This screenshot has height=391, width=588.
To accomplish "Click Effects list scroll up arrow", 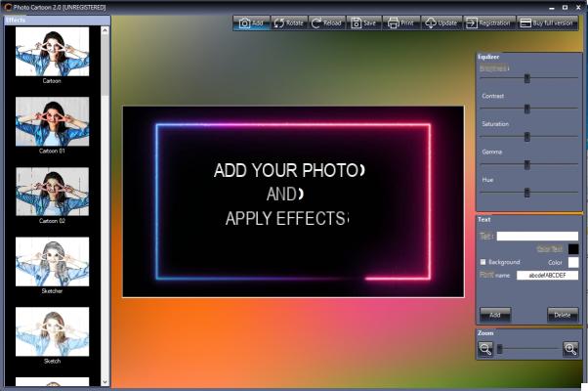I will 105,30.
